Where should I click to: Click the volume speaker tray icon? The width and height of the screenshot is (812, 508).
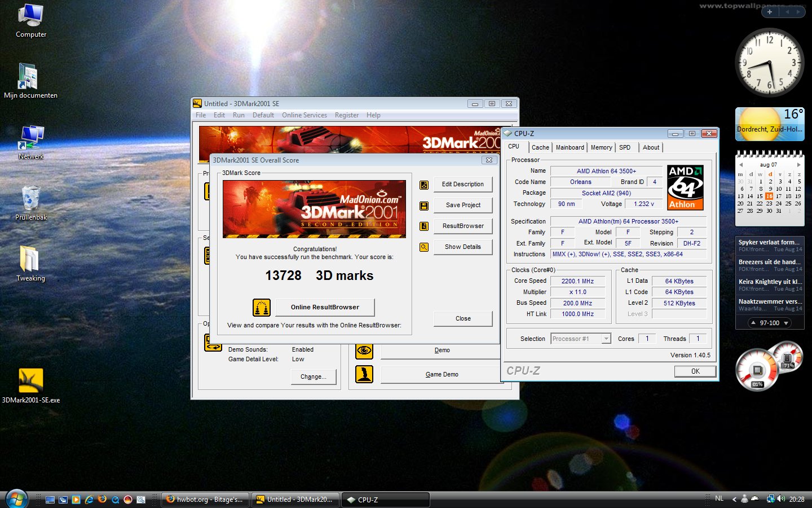pyautogui.click(x=781, y=499)
